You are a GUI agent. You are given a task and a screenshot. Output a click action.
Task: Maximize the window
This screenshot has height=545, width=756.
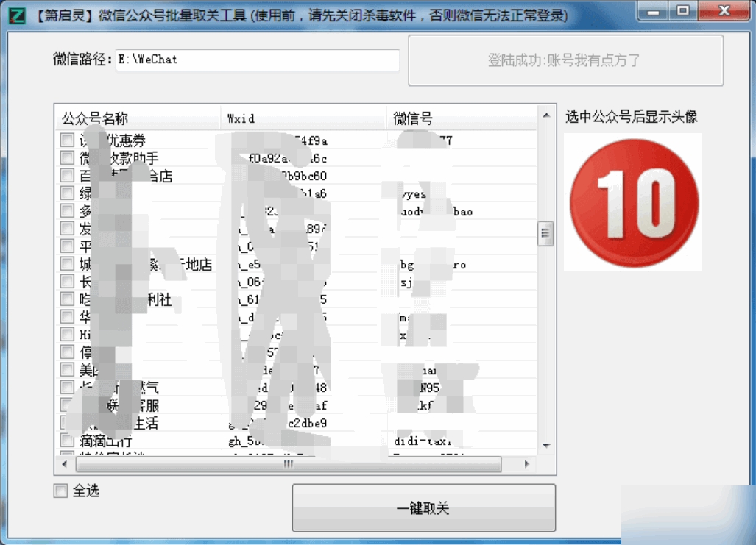coord(682,11)
